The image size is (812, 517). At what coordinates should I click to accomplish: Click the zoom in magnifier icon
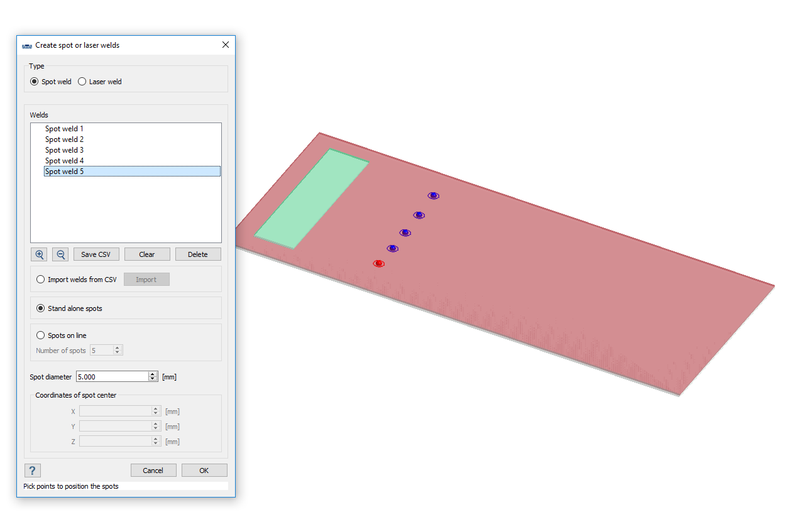tap(40, 254)
